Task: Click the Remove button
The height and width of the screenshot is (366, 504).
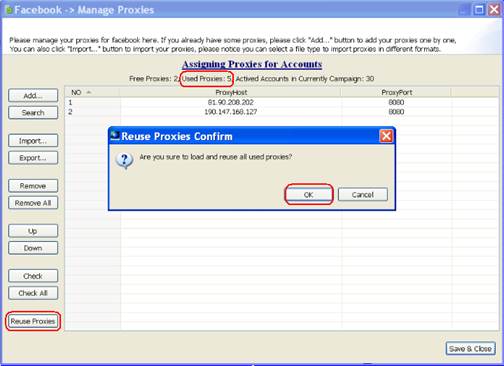Action: pos(33,186)
